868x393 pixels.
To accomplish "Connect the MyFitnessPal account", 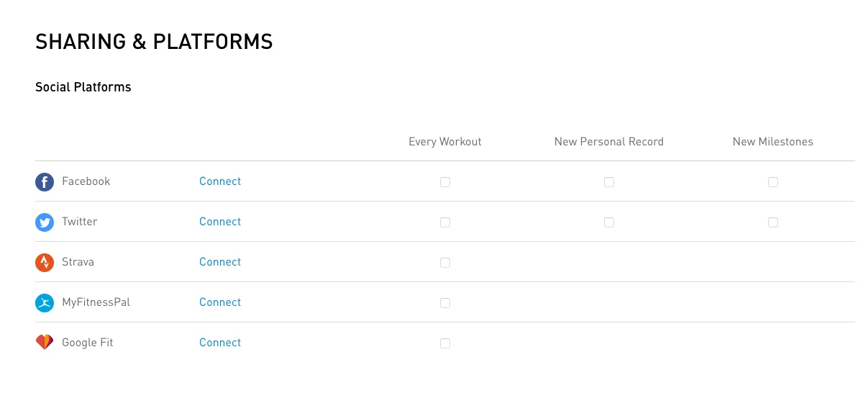I will [220, 302].
